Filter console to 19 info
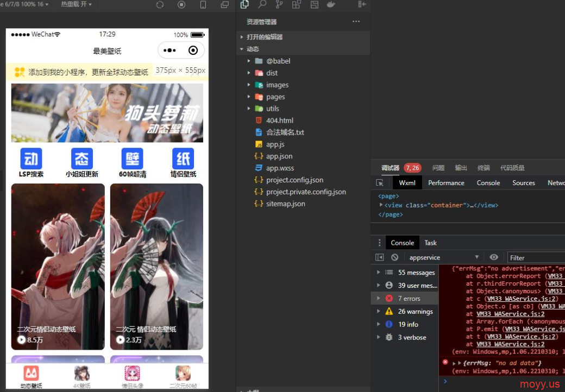This screenshot has width=565, height=392. coord(405,324)
